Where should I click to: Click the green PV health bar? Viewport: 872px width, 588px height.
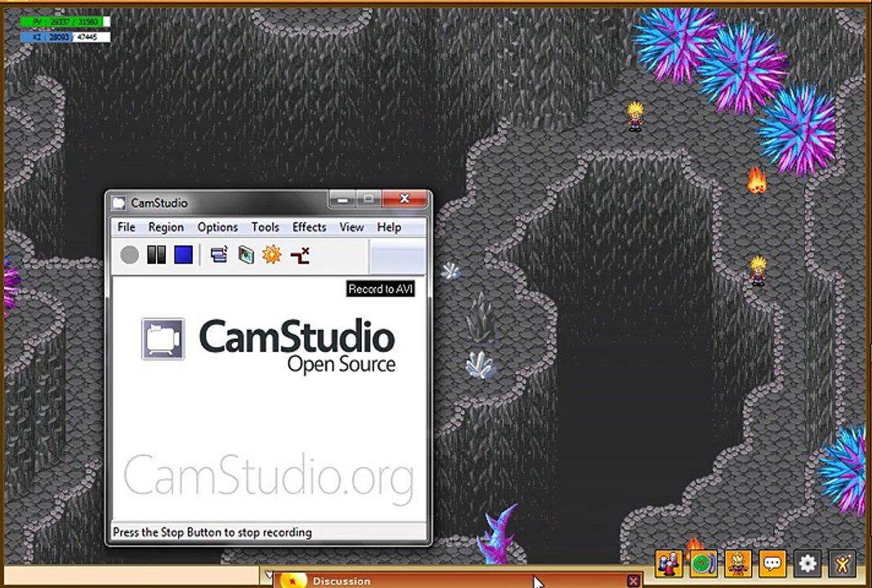point(65,22)
